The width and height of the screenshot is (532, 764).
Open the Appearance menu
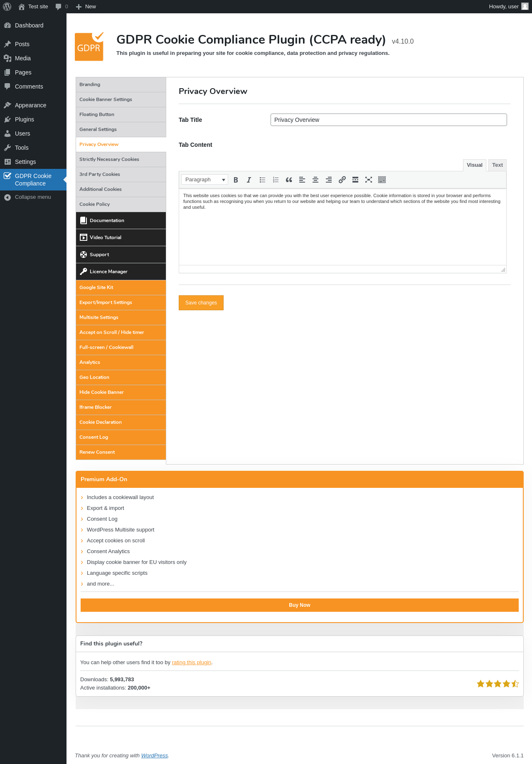33,105
